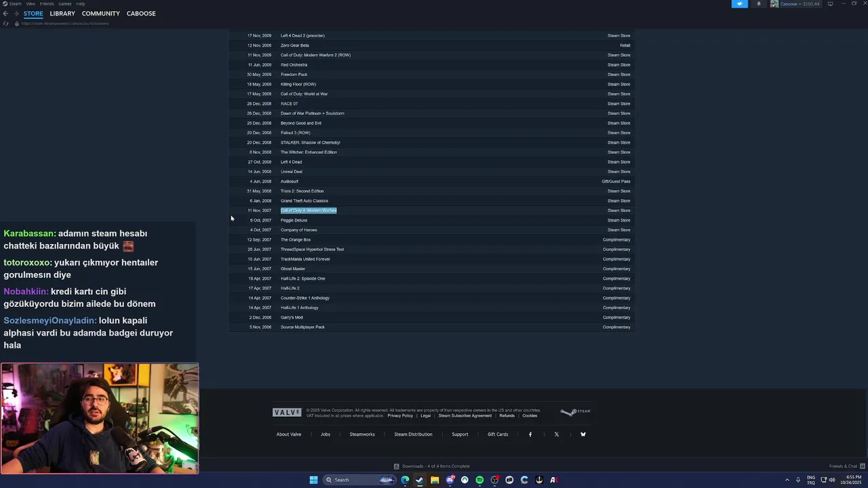Open Friends & Chat panel
868x488 pixels.
(x=846, y=466)
